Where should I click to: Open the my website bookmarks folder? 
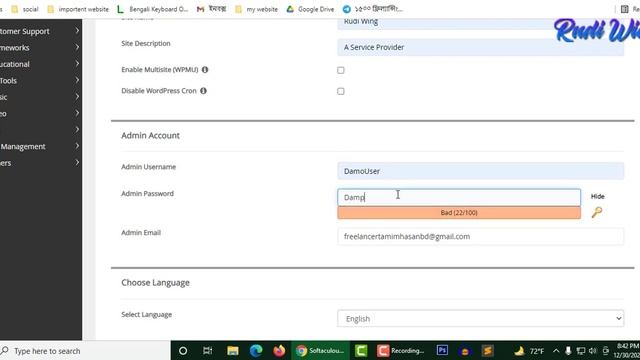(x=257, y=9)
